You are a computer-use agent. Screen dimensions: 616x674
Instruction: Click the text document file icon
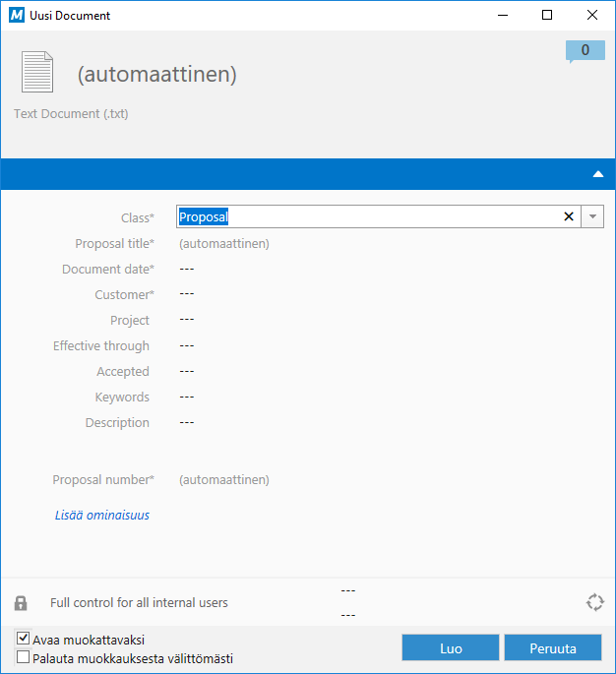point(37,73)
